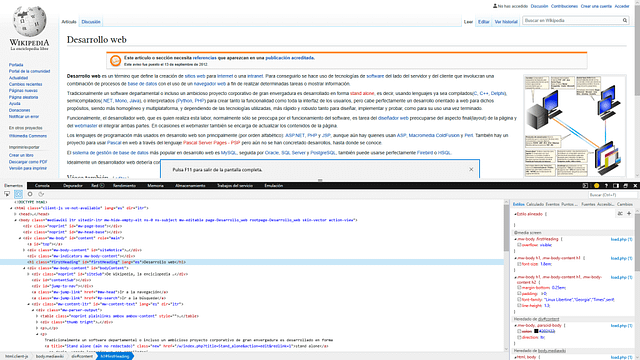Click the Editar page tab
This screenshot has height=360, width=640.
click(x=484, y=22)
